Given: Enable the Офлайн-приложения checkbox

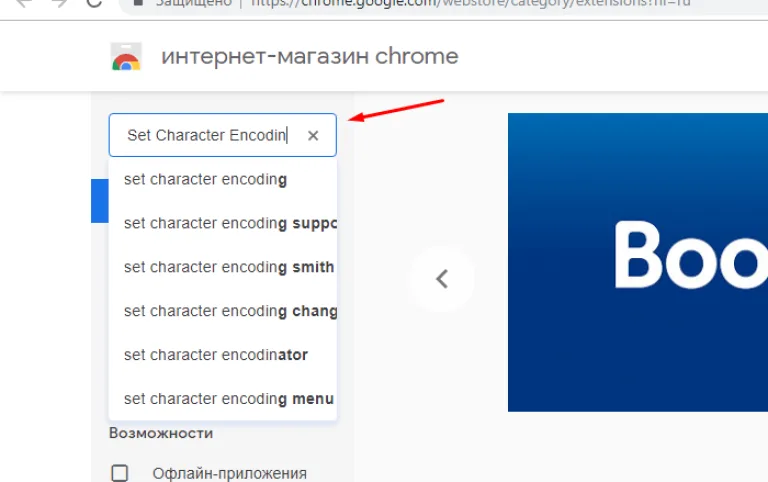Looking at the screenshot, I should click(120, 473).
